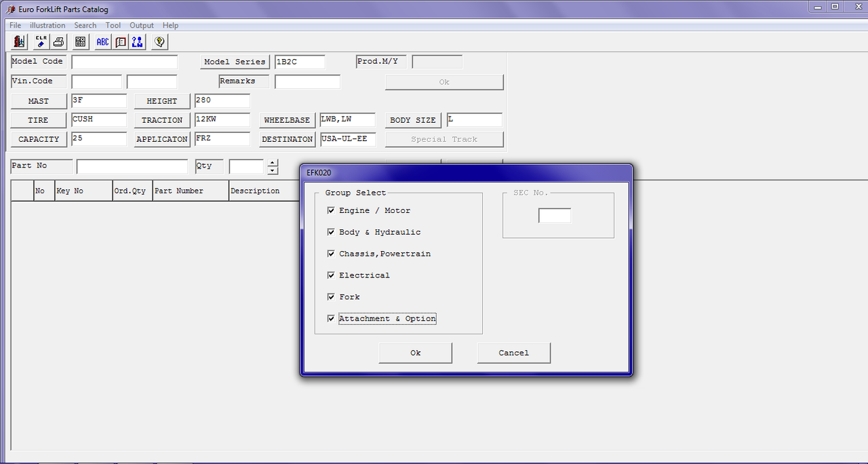Click the Key No column header
Viewport: 868px width, 464px height.
(x=83, y=191)
